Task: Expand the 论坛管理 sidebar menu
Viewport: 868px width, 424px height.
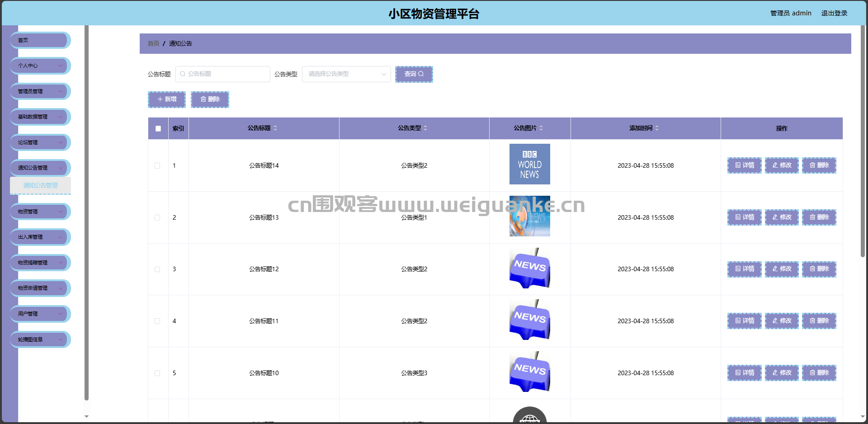Action: pos(40,142)
